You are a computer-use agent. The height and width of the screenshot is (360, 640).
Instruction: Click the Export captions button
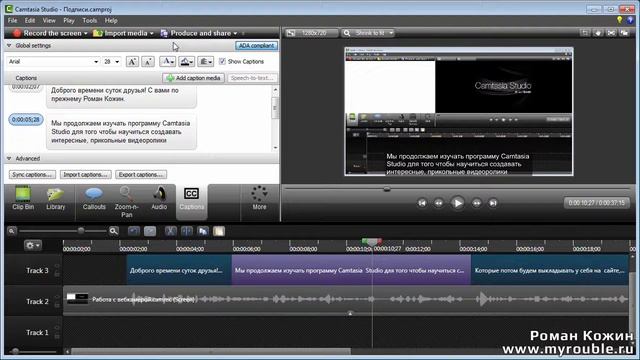click(x=141, y=175)
